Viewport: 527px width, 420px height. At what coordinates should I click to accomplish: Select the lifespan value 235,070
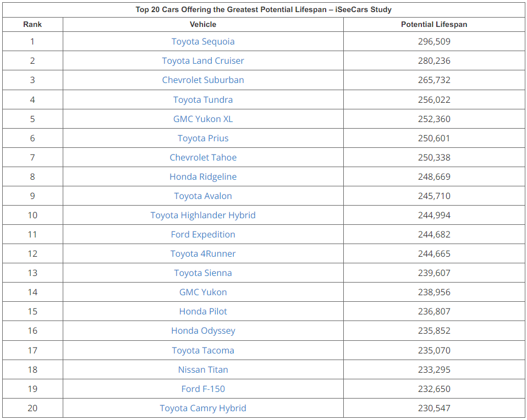[x=434, y=350]
